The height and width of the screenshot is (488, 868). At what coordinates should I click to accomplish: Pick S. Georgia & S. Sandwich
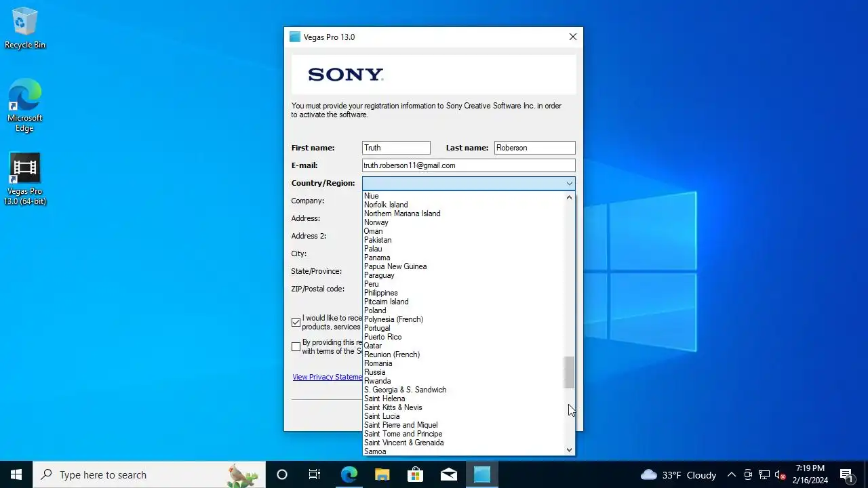click(x=463, y=390)
